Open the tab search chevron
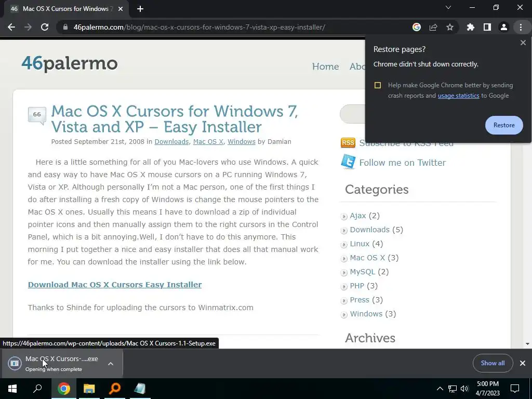 point(448,7)
